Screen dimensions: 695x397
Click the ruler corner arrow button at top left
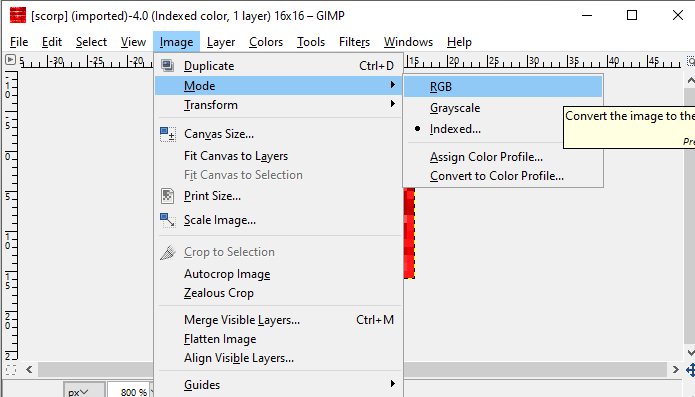(11, 59)
